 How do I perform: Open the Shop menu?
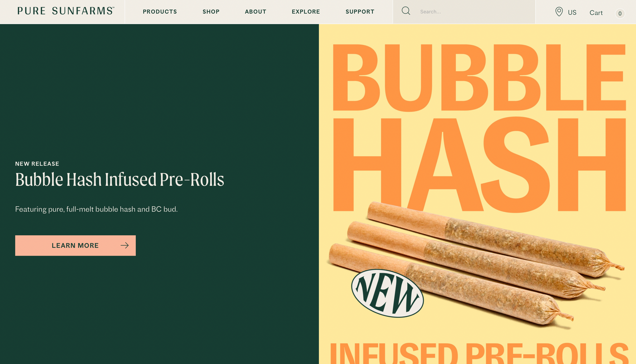click(211, 12)
